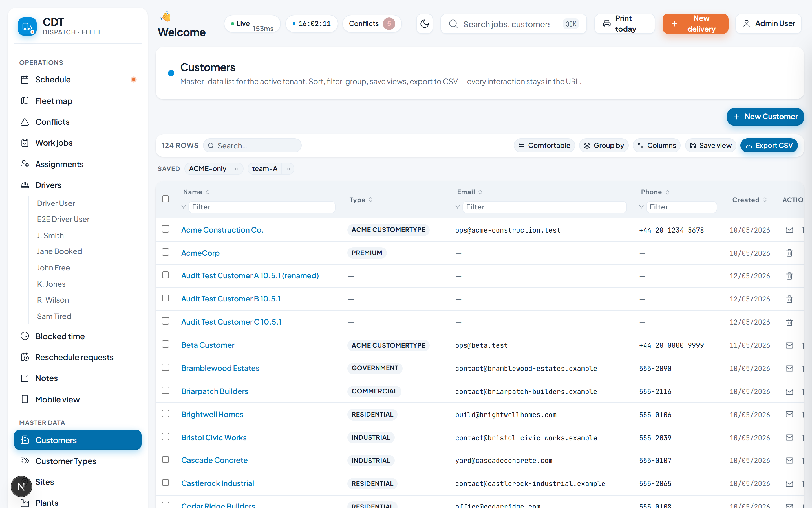
Task: Click email icon for Castlerock Industrial
Action: coord(789,484)
